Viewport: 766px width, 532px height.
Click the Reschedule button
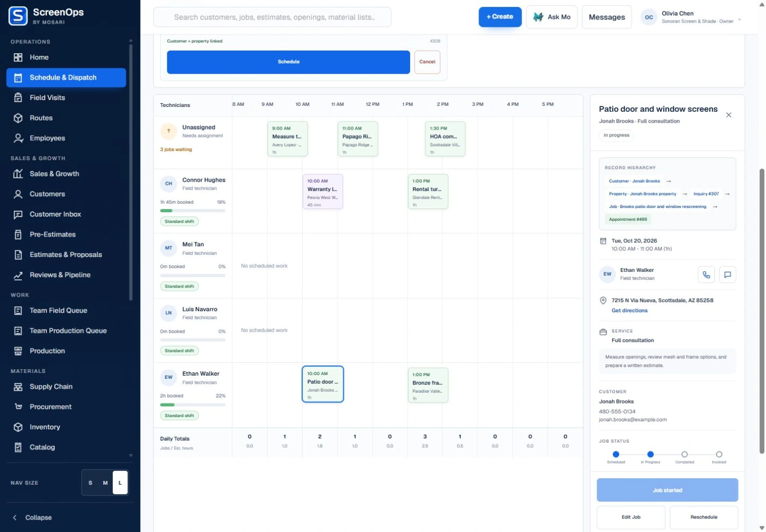tap(704, 517)
